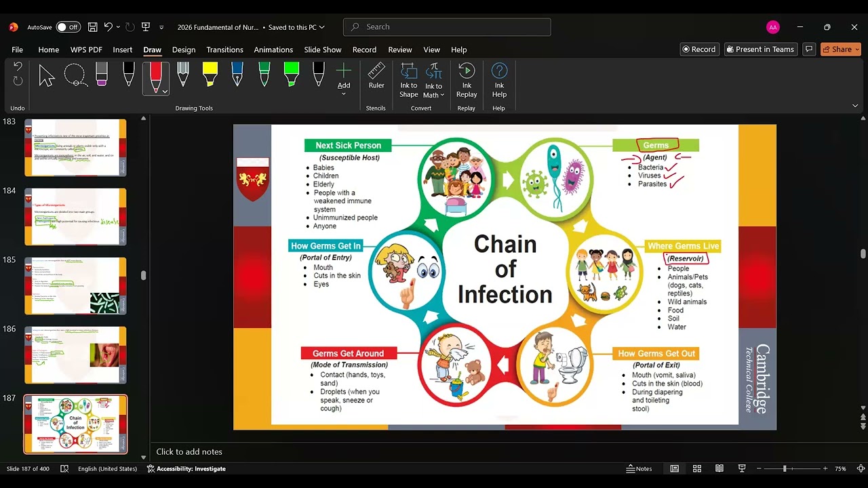This screenshot has width=868, height=488.
Task: Start slideshow from beginning in quick access toolbar
Action: tap(145, 27)
